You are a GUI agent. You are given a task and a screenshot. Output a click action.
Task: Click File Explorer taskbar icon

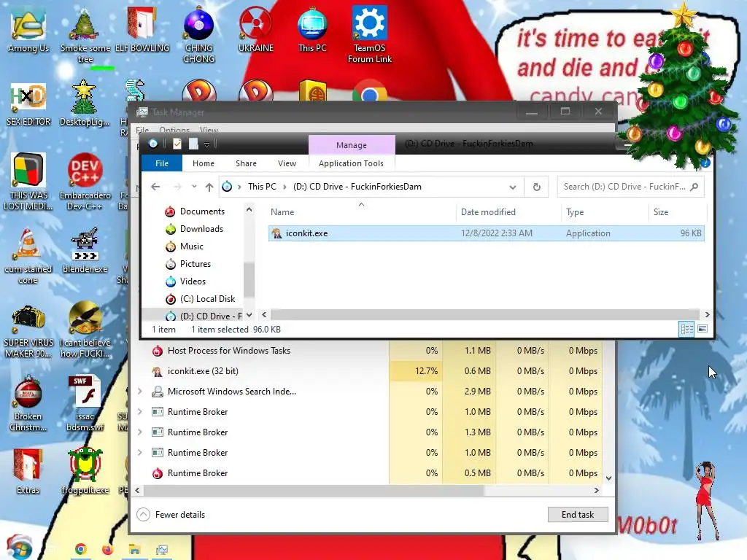pos(135,550)
